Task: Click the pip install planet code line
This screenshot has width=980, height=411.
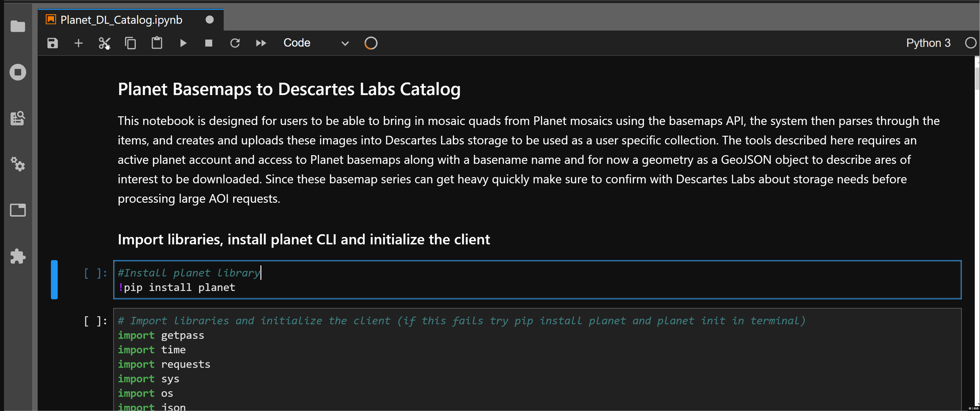Action: (176, 287)
